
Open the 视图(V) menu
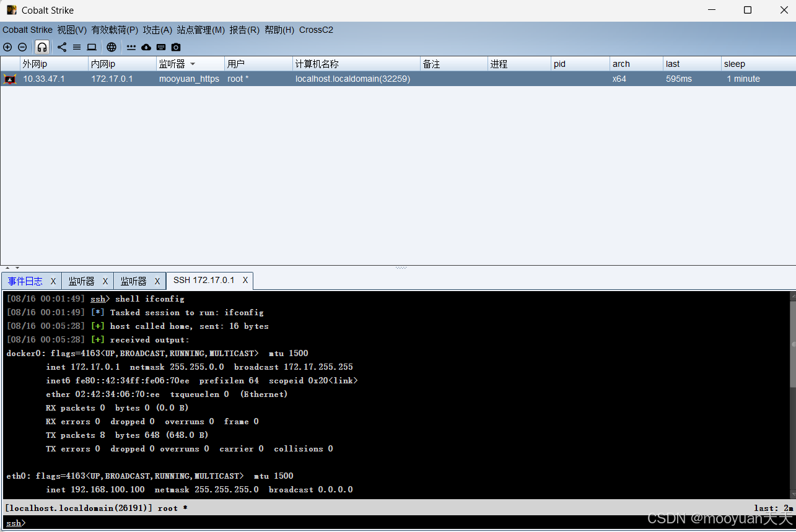(72, 30)
